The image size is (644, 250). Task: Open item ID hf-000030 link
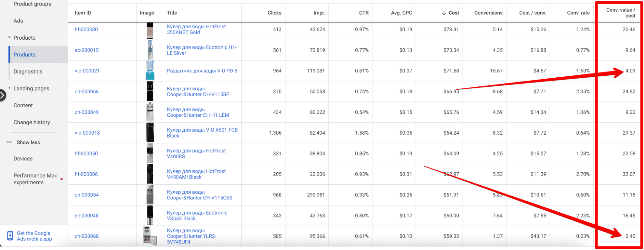pyautogui.click(x=86, y=29)
